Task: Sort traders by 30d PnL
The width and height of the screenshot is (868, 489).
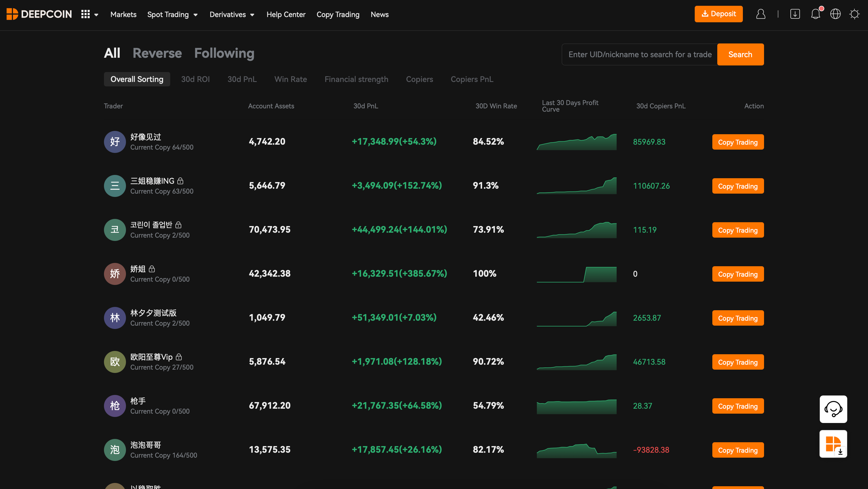Action: (x=242, y=79)
